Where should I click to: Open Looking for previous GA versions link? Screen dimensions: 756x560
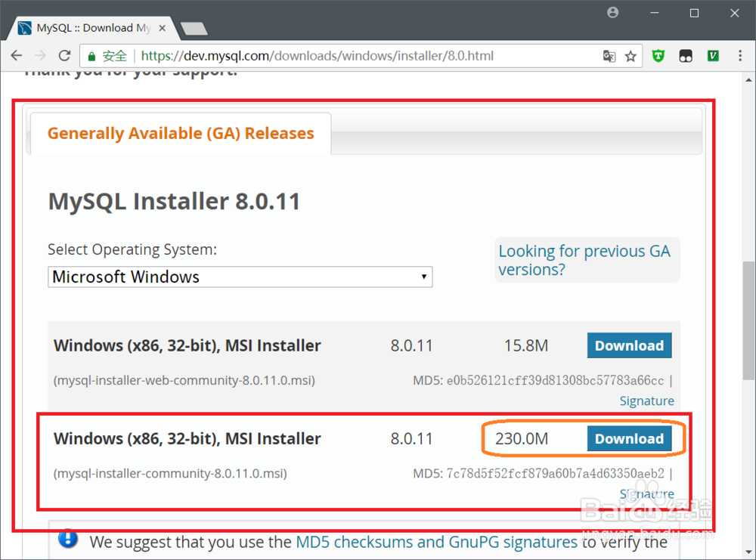(x=584, y=260)
